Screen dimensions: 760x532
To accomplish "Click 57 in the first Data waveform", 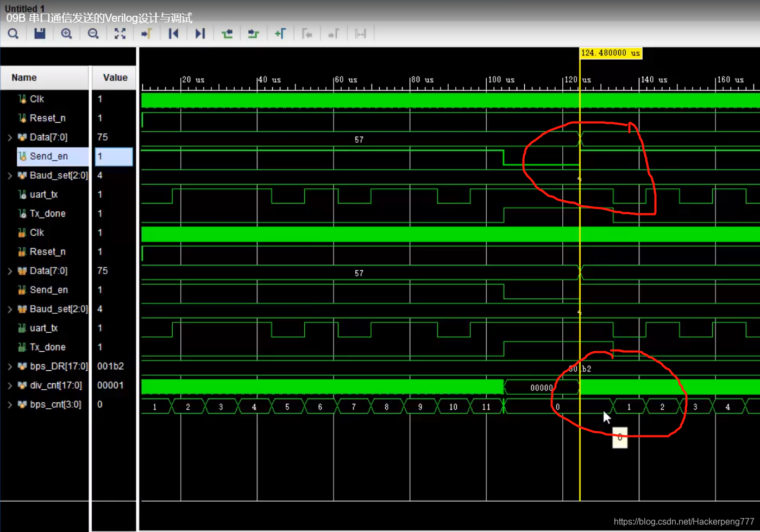I will tap(359, 140).
